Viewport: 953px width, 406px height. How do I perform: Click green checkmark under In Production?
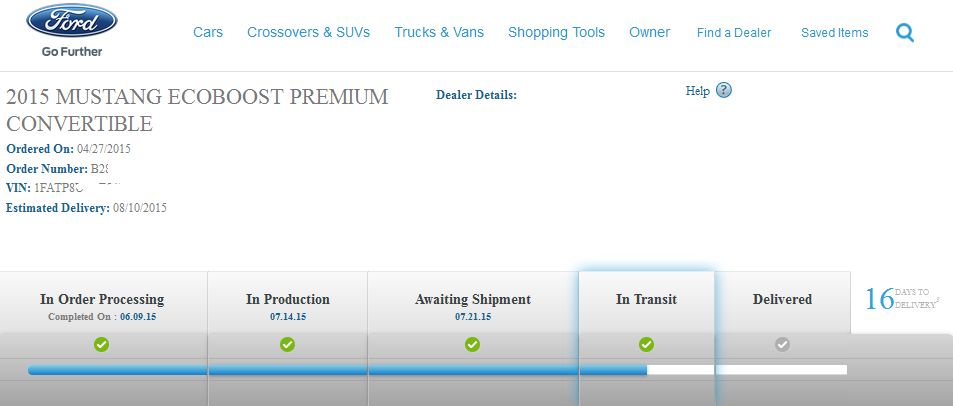pos(287,345)
